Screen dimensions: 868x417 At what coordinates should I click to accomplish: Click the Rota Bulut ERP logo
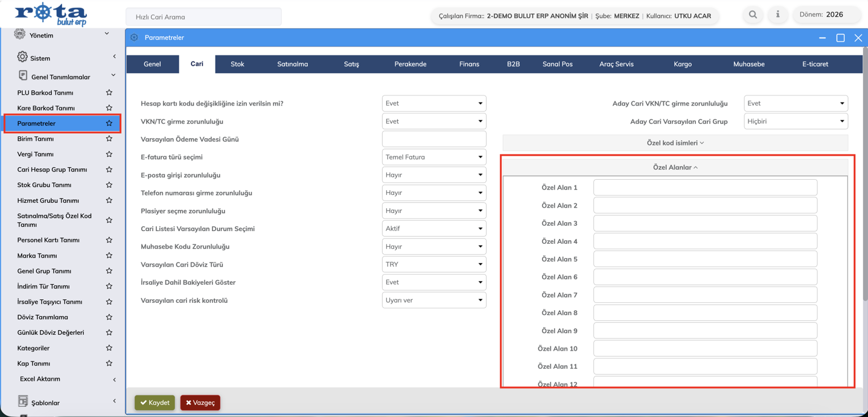coord(51,14)
